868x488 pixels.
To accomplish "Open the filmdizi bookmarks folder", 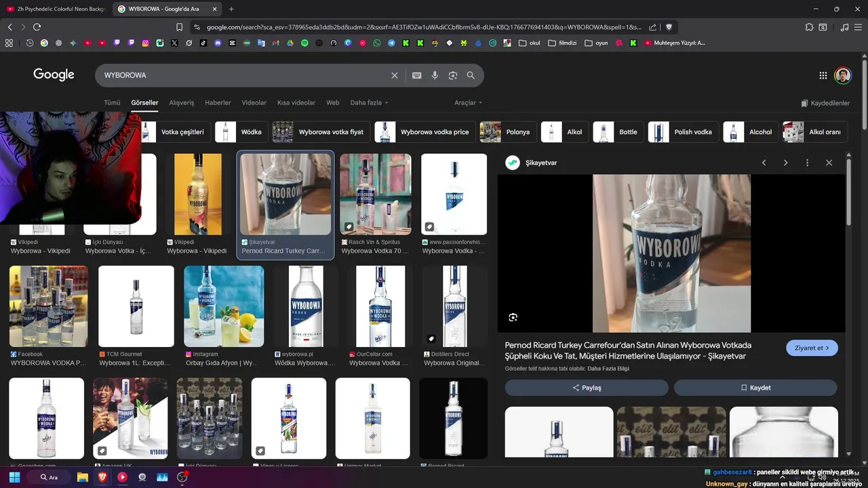I will pyautogui.click(x=562, y=43).
